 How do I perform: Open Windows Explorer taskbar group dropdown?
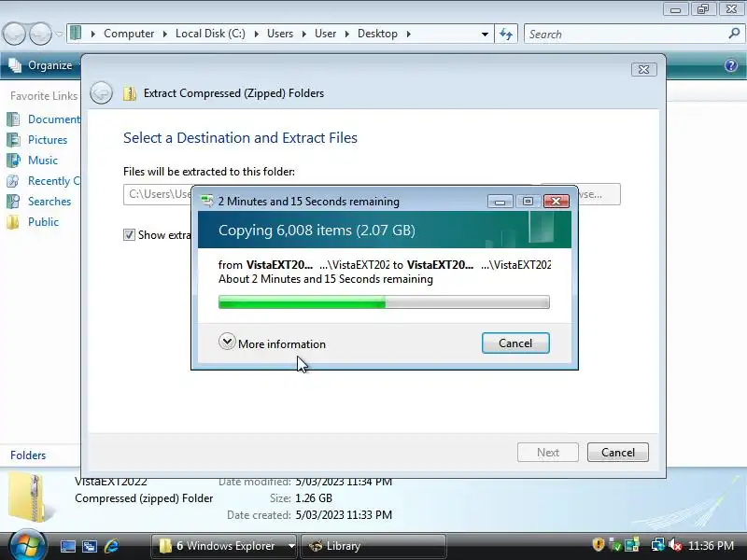point(291,546)
